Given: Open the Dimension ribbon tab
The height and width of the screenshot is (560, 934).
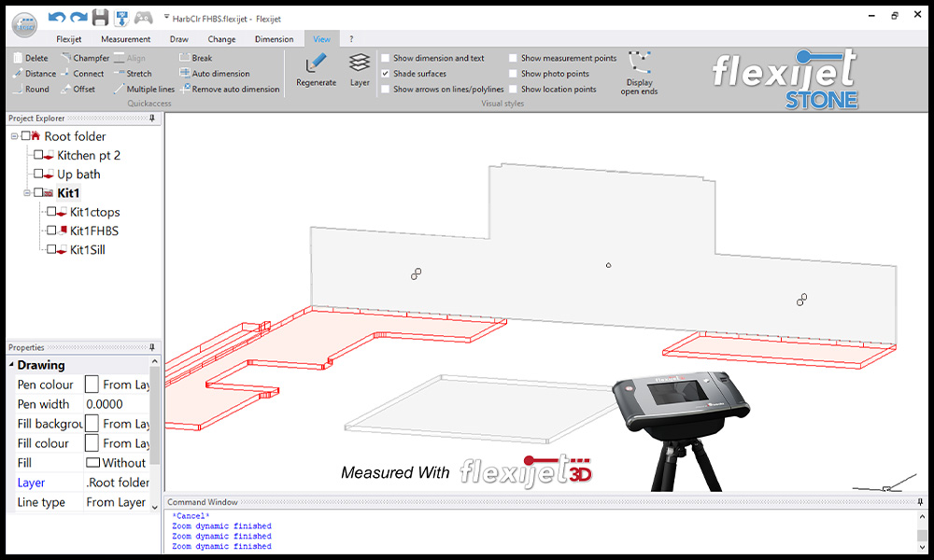Looking at the screenshot, I should [x=274, y=39].
